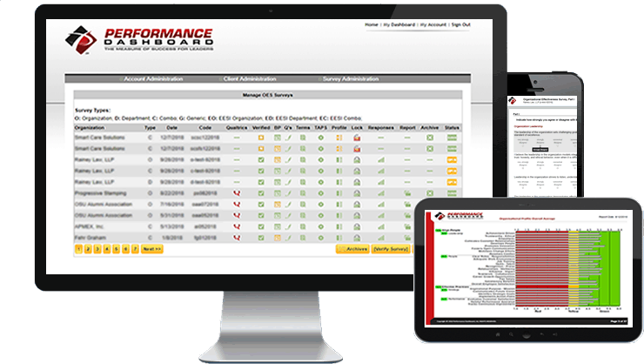
Task: Click the Archives button
Action: pos(352,249)
